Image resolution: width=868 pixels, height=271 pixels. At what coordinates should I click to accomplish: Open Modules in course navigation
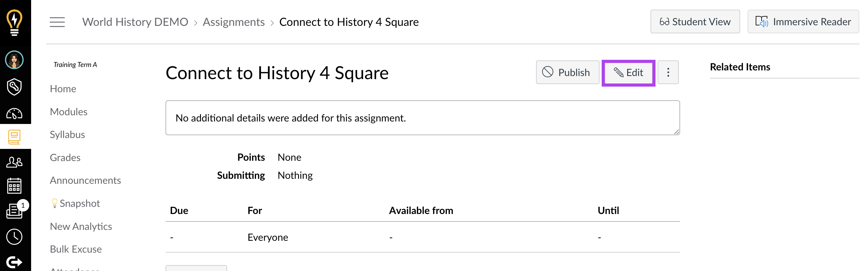coord(68,112)
